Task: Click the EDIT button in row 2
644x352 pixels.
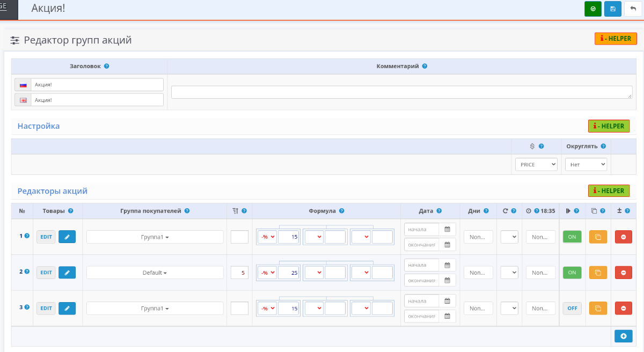Action: pos(46,273)
